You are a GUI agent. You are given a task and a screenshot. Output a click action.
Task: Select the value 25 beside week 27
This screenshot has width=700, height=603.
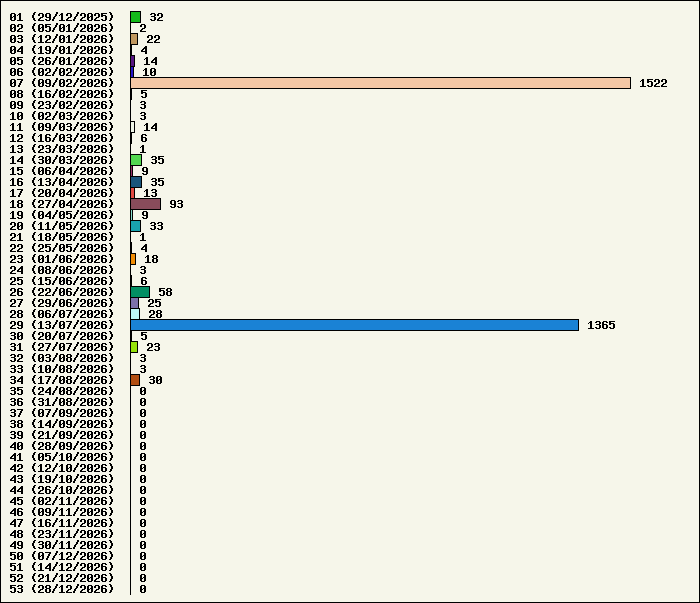(154, 303)
